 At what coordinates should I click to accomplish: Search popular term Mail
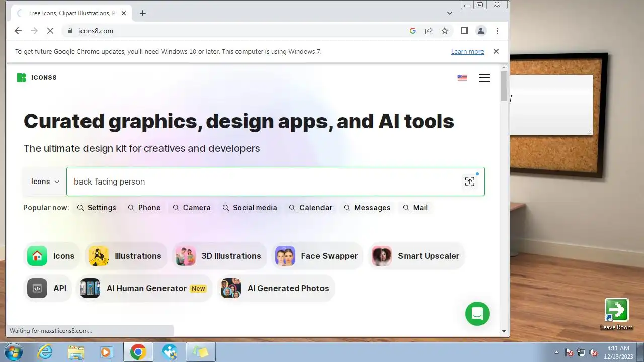coord(415,208)
